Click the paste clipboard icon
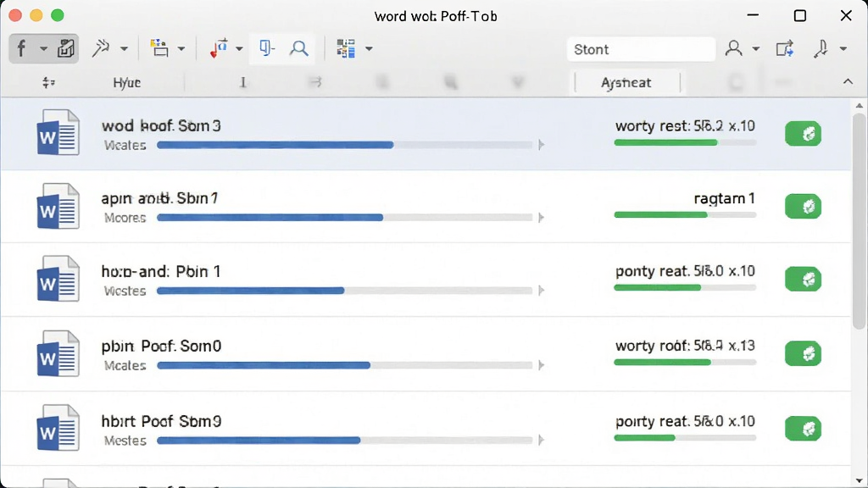This screenshot has height=488, width=868. coord(159,48)
